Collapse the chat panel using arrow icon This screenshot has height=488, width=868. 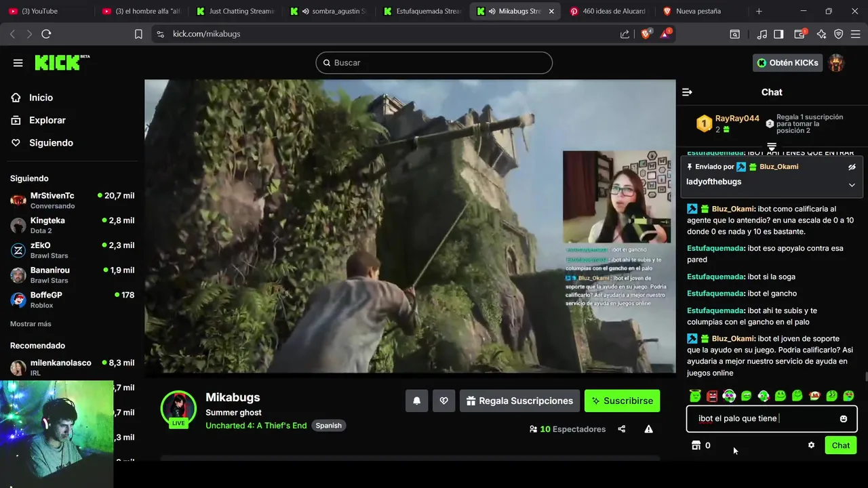pyautogui.click(x=687, y=92)
